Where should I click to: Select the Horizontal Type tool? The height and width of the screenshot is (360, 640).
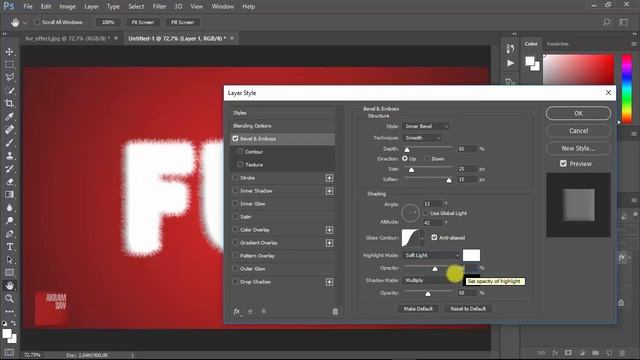(9, 247)
